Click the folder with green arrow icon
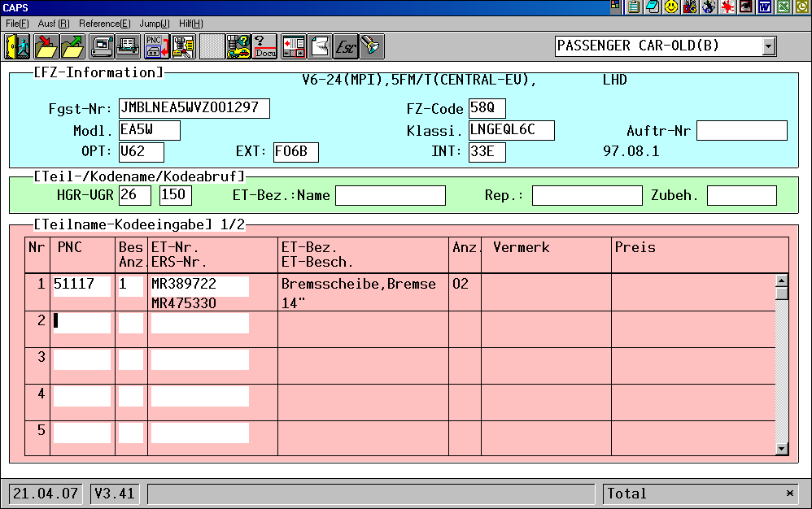Screen dimensions: 812x509 73,46
